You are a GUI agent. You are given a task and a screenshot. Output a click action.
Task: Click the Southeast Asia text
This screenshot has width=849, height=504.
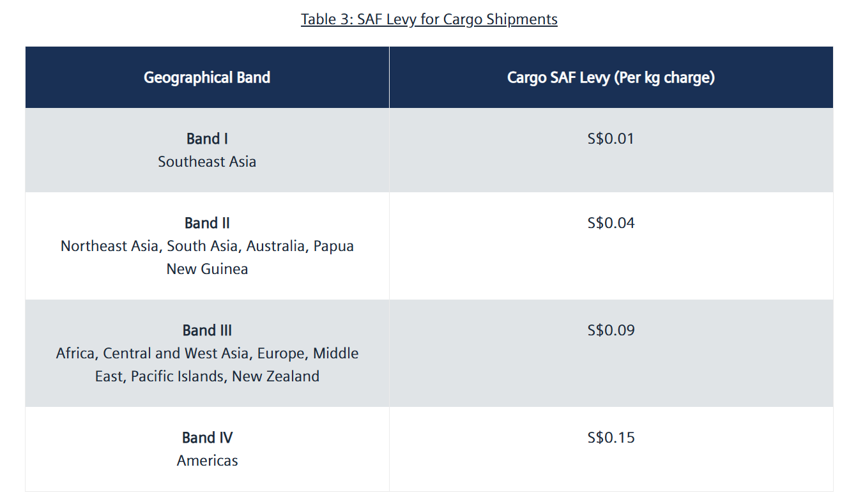click(x=207, y=162)
